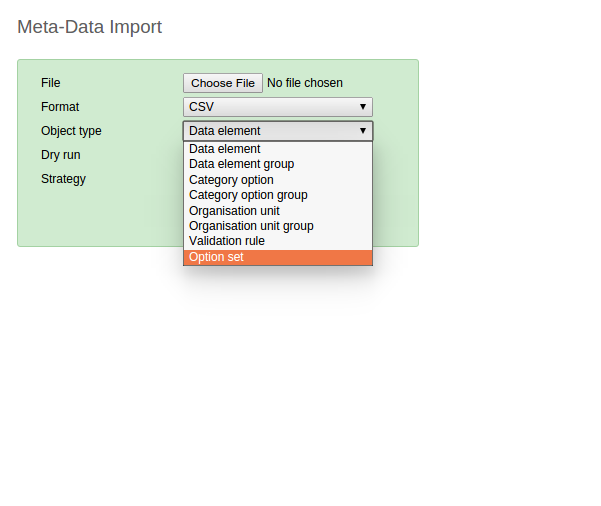601x506 pixels.
Task: Click the Object type dropdown arrow
Action: (362, 131)
